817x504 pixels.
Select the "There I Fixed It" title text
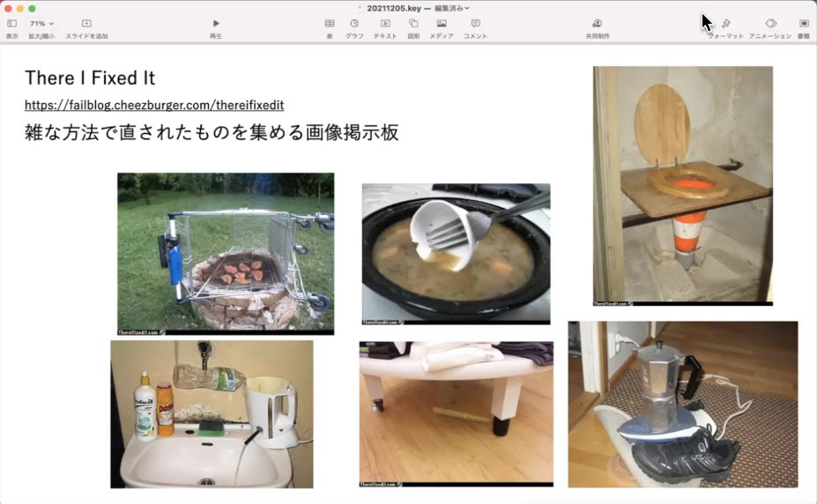click(x=90, y=78)
